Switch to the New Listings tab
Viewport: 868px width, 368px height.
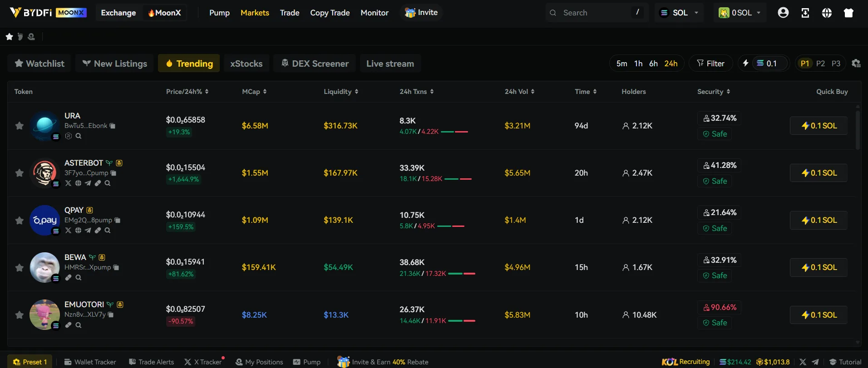(x=115, y=64)
